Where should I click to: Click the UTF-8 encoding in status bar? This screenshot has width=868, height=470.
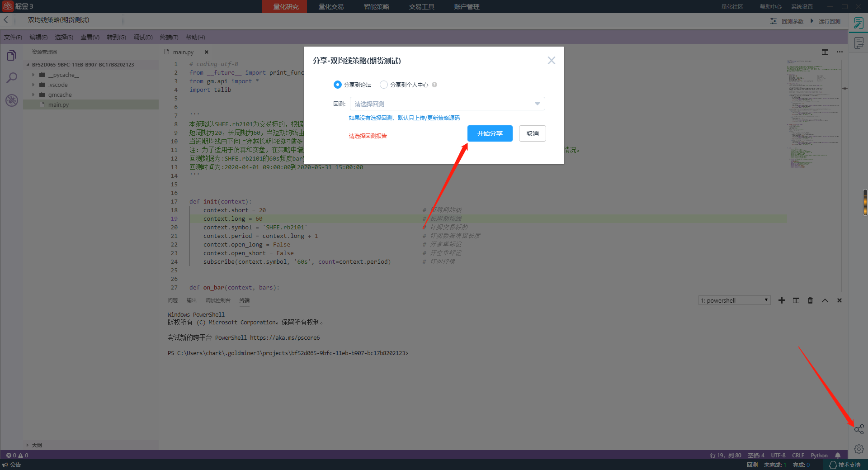point(778,456)
